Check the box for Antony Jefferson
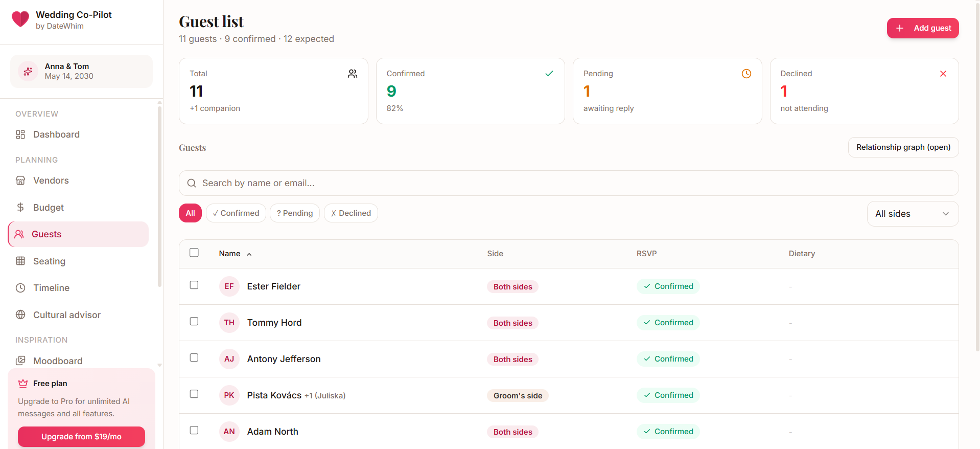This screenshot has height=449, width=980. coord(194,357)
